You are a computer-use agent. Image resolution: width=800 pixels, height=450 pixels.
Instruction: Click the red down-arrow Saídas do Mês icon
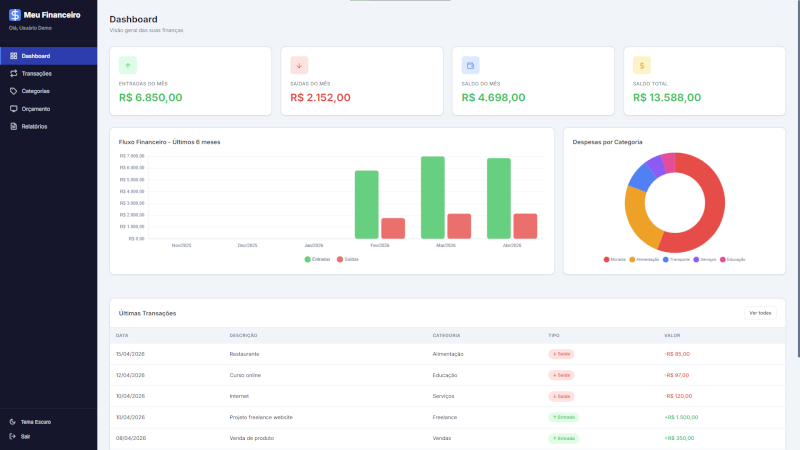click(299, 65)
